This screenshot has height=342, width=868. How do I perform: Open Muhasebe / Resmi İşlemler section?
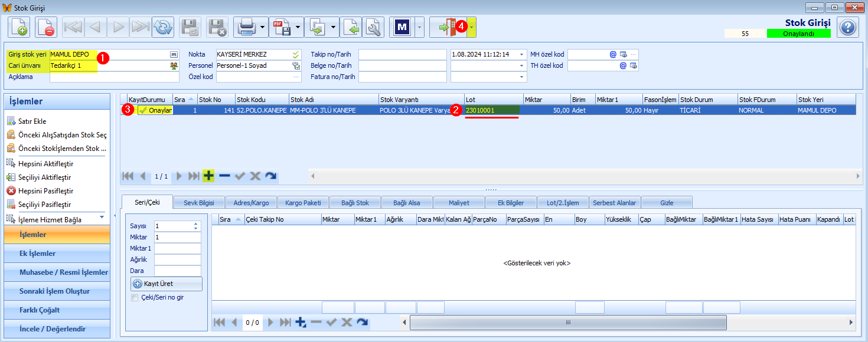(57, 272)
